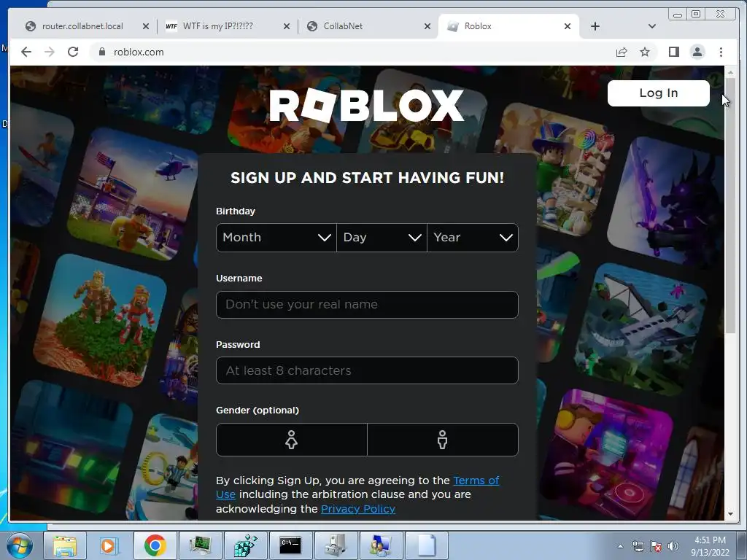The image size is (747, 560).
Task: Open the network computers taskbar icon
Action: point(381,545)
